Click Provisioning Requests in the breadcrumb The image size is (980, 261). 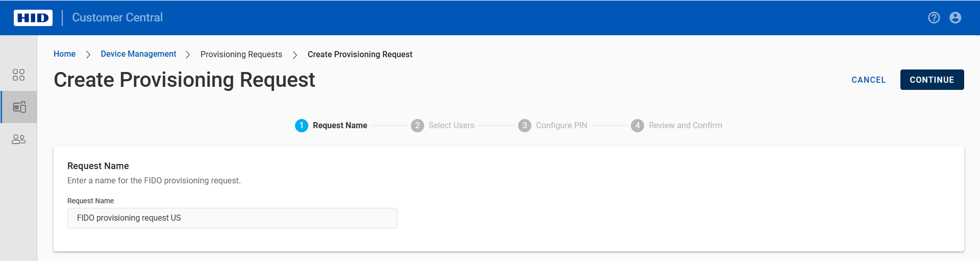pyautogui.click(x=241, y=55)
